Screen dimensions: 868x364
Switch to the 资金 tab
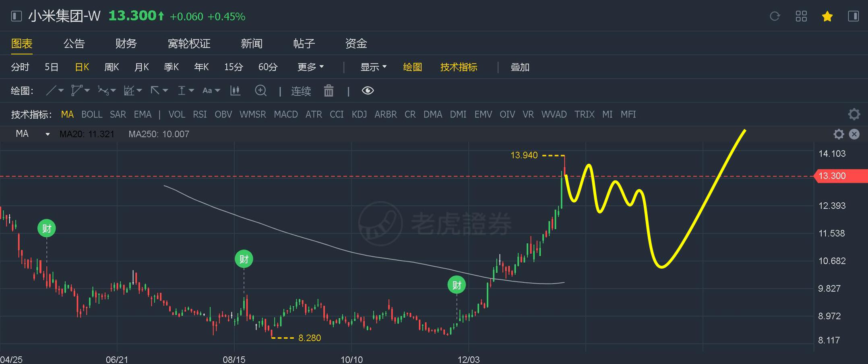[x=356, y=43]
